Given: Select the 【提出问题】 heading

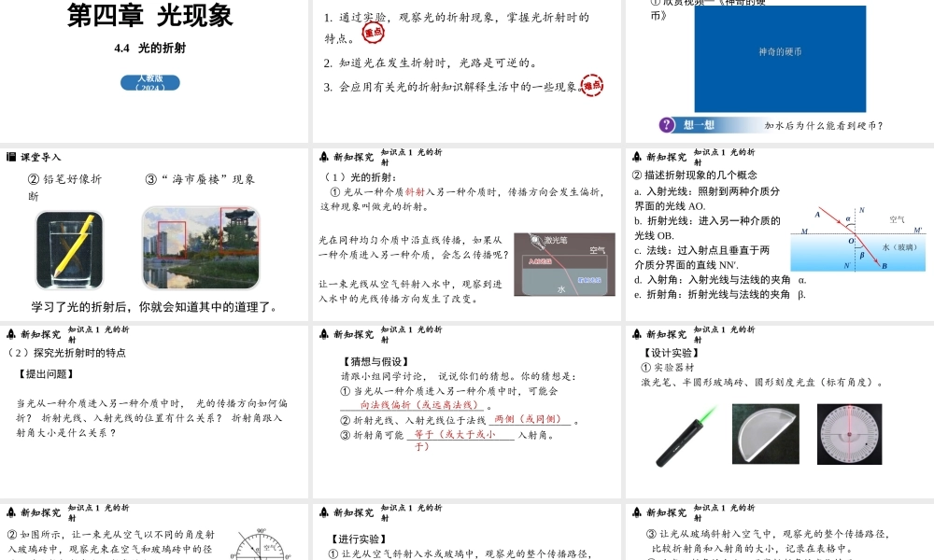Looking at the screenshot, I should click(46, 374).
